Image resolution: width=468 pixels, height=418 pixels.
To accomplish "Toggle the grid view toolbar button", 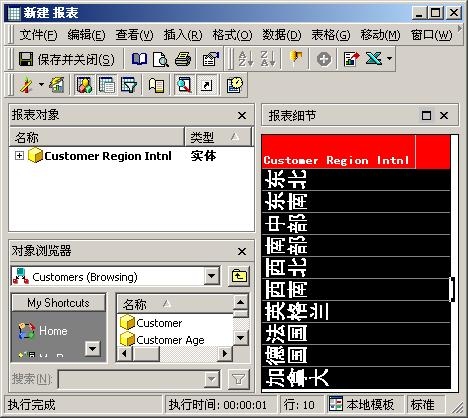I will pyautogui.click(x=107, y=85).
